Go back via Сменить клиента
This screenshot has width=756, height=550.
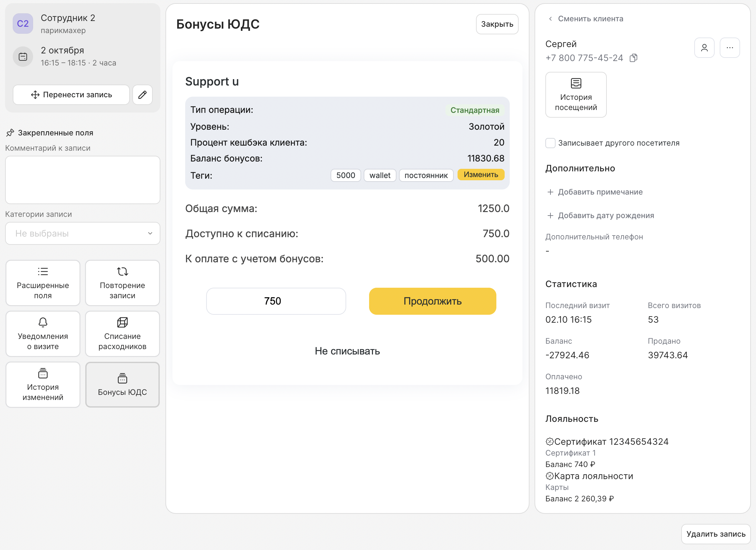pos(586,19)
